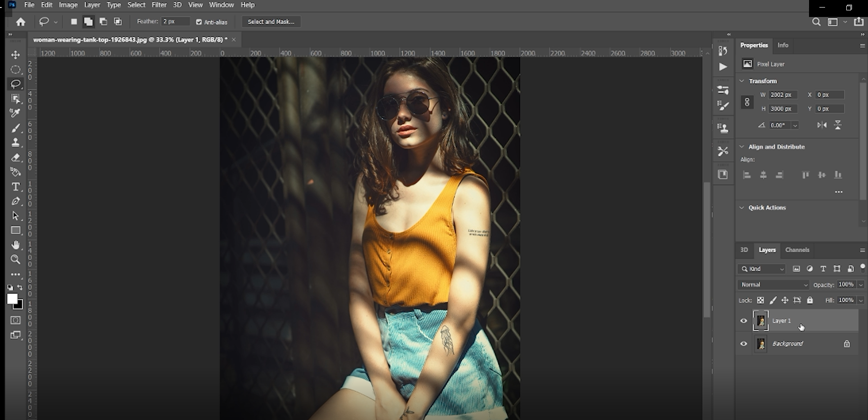
Task: Change the screen mode icon
Action: tap(16, 335)
